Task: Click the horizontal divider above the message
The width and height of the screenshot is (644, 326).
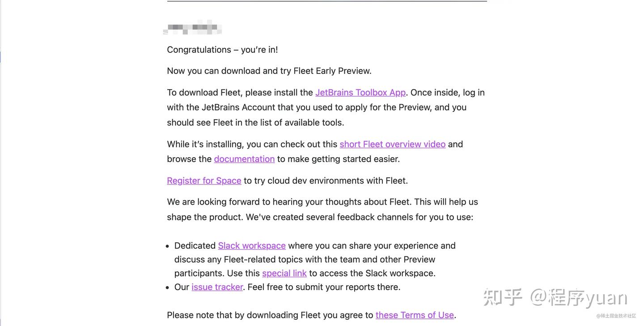Action: pos(326,1)
